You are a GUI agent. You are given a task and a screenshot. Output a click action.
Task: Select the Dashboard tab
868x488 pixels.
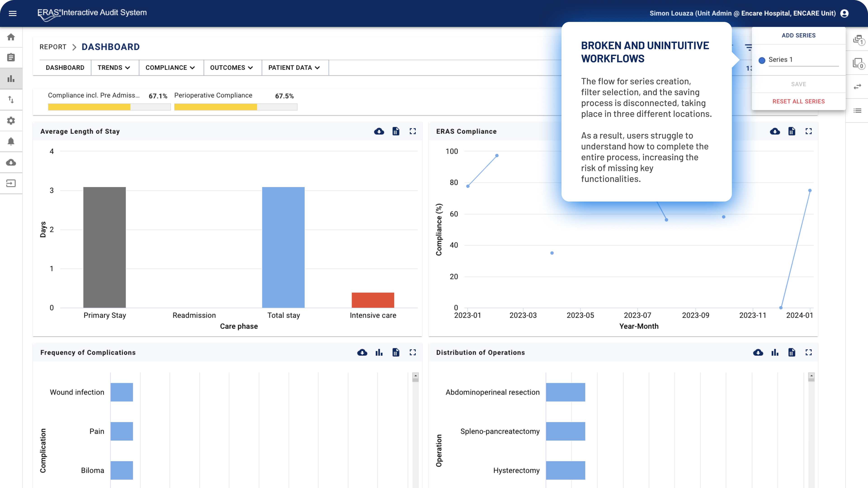[x=65, y=68]
